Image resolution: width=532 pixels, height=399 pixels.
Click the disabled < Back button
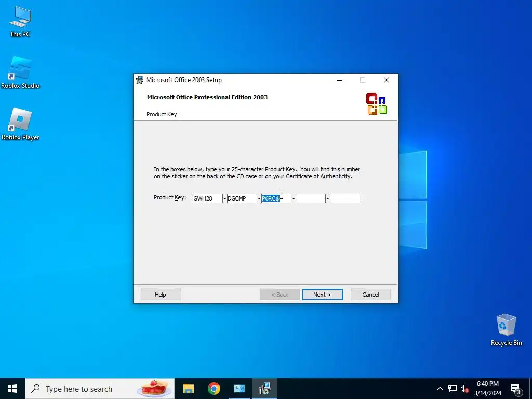coord(280,295)
